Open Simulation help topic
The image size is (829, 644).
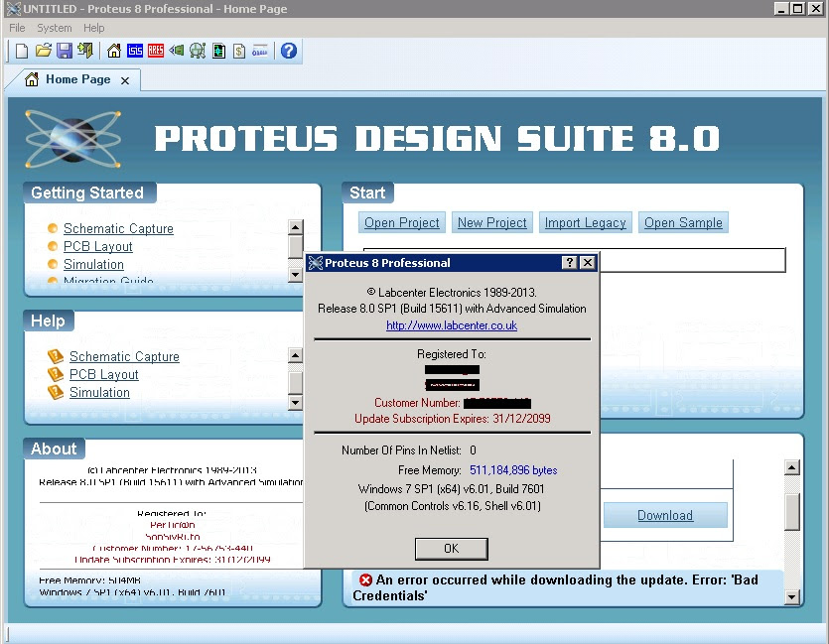pyautogui.click(x=99, y=393)
